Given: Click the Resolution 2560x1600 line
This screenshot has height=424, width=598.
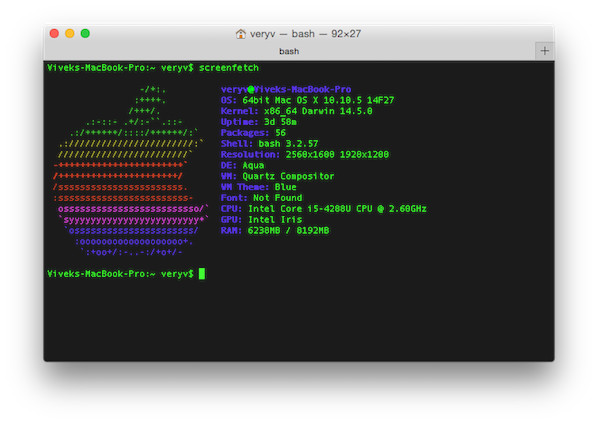Looking at the screenshot, I should tap(305, 154).
